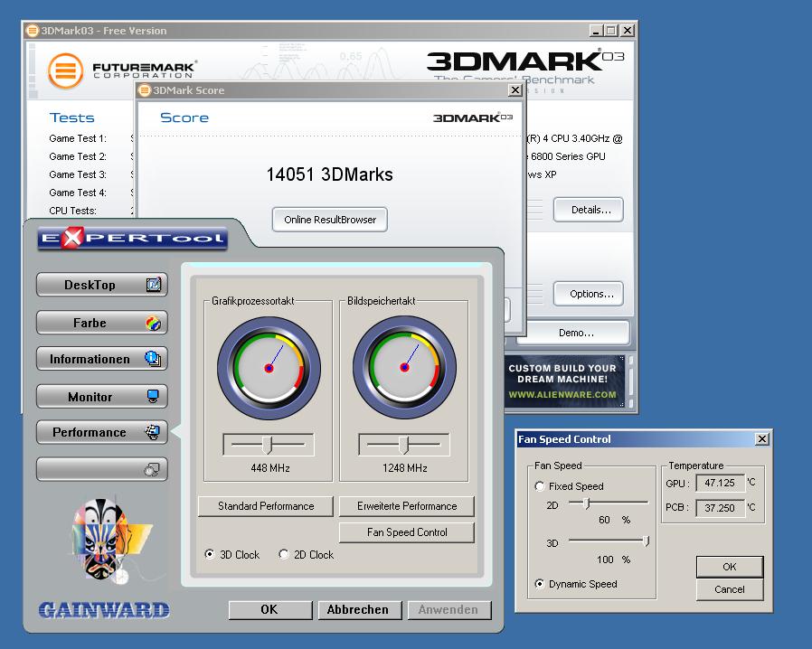Screen dimensions: 812x649
Task: Switch to the Monitor section
Action: click(102, 397)
